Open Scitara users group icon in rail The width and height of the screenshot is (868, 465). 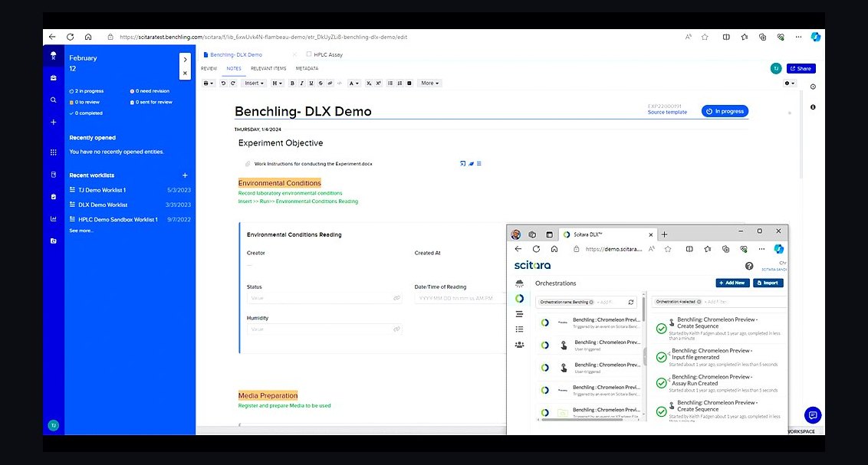coord(519,345)
